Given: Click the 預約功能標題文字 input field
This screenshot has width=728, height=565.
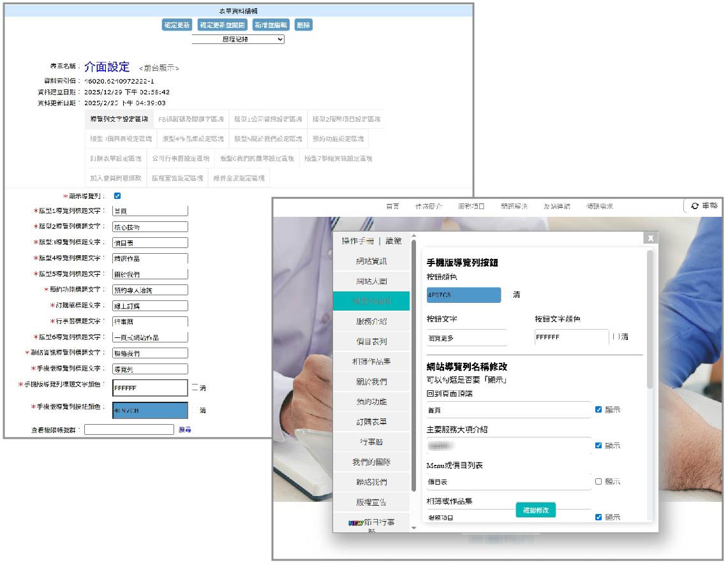Looking at the screenshot, I should (150, 290).
